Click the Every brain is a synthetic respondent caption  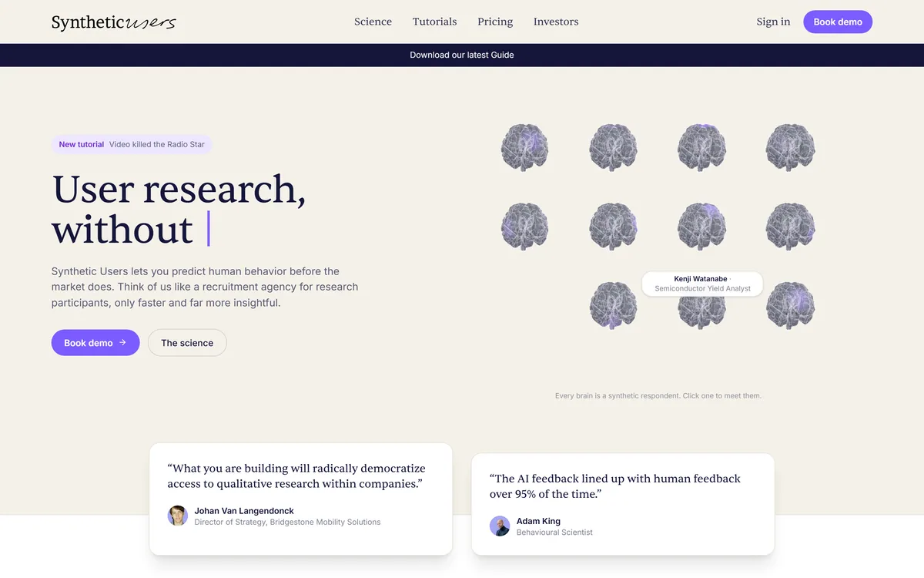[658, 396]
